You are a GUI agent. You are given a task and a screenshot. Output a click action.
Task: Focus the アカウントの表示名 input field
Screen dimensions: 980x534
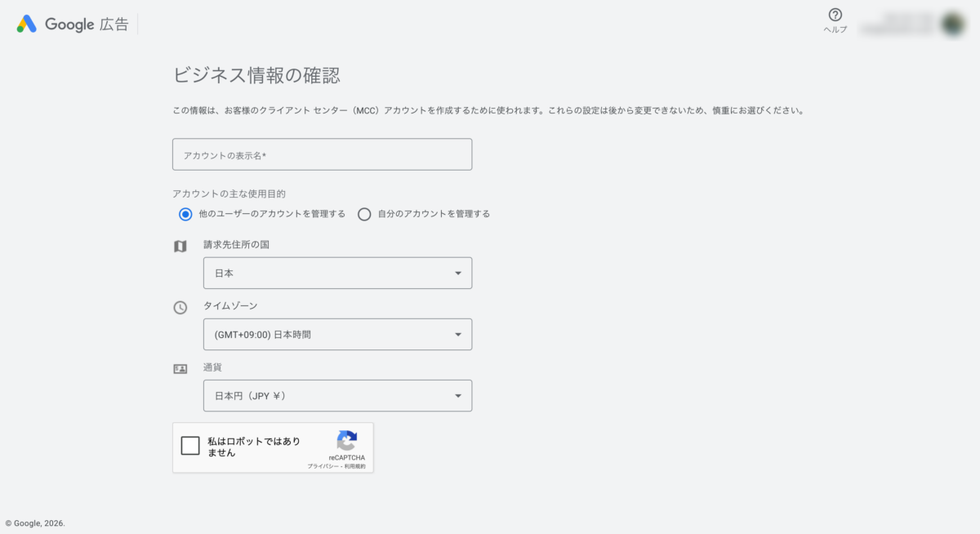pyautogui.click(x=322, y=154)
